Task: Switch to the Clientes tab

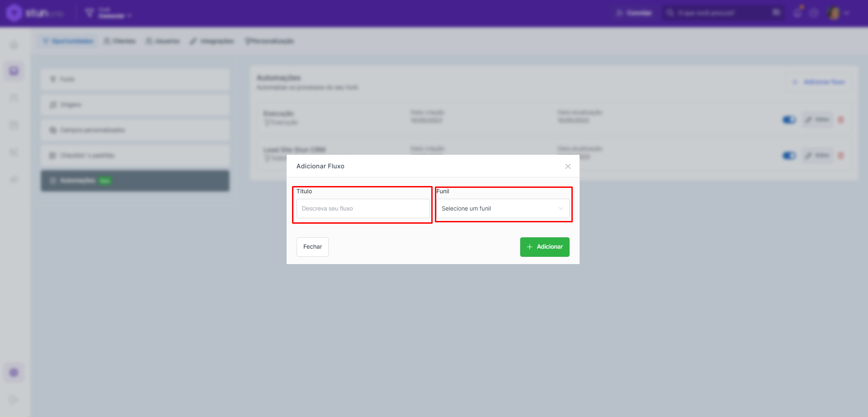Action: click(120, 41)
